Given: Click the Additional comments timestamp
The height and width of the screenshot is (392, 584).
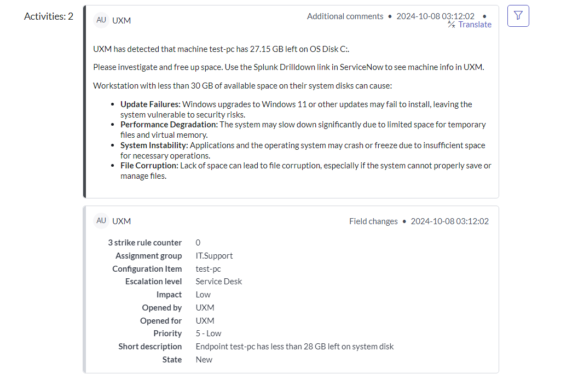Looking at the screenshot, I should coord(435,16).
